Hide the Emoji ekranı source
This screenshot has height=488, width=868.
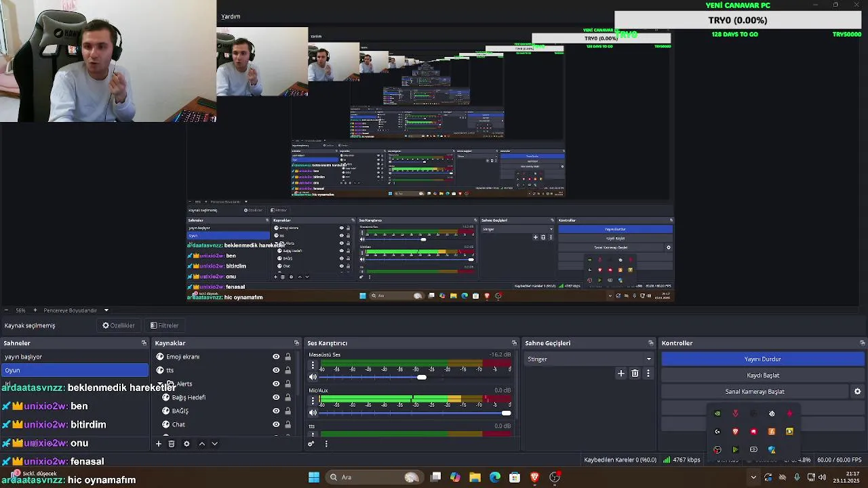tap(276, 357)
